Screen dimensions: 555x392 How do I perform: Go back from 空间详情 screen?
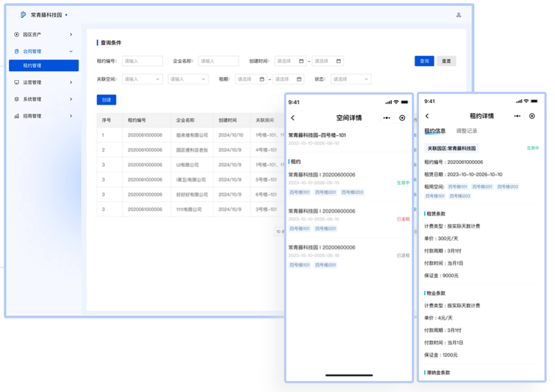[x=293, y=118]
